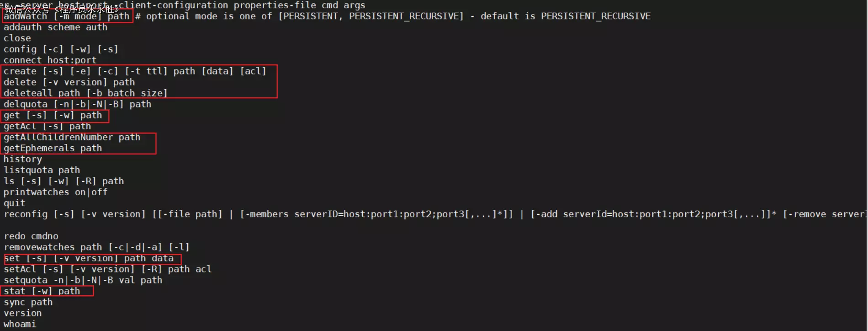Screen dimensions: 868x331
Task: Click the history command text
Action: [x=23, y=159]
